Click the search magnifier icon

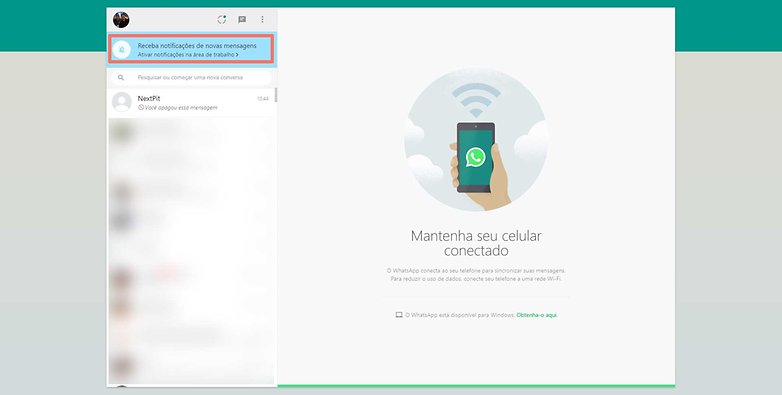pyautogui.click(x=121, y=78)
